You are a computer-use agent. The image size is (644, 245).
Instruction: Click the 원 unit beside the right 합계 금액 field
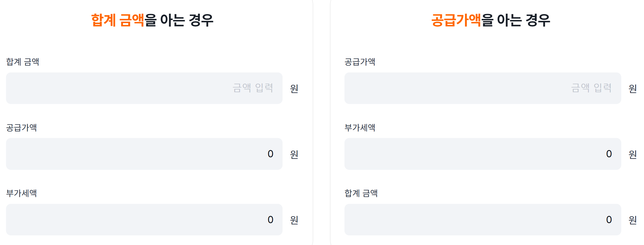pyautogui.click(x=633, y=220)
